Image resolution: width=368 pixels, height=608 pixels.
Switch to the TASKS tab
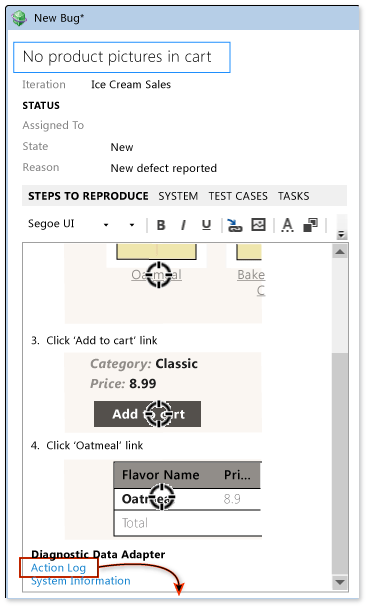coord(294,196)
